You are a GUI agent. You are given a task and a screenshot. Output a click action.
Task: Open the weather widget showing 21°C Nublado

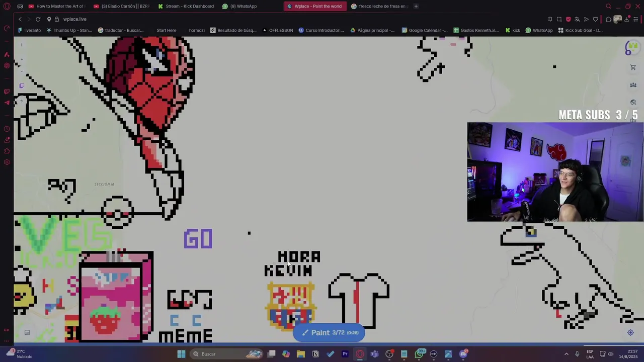coord(19,354)
